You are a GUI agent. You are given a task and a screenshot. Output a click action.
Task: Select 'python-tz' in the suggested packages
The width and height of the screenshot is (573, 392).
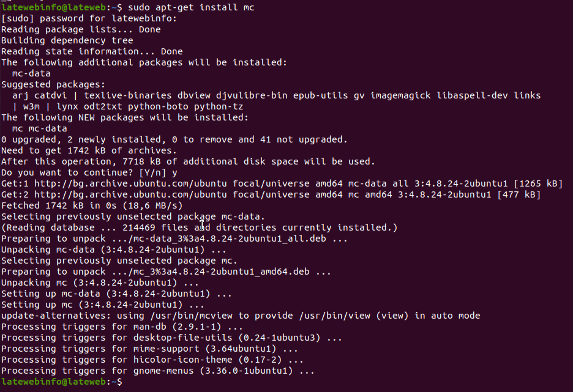pyautogui.click(x=219, y=106)
